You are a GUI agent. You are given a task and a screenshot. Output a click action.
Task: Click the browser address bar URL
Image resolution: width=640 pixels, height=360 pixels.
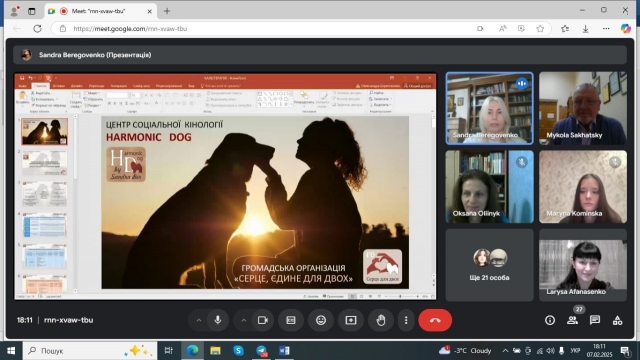130,29
